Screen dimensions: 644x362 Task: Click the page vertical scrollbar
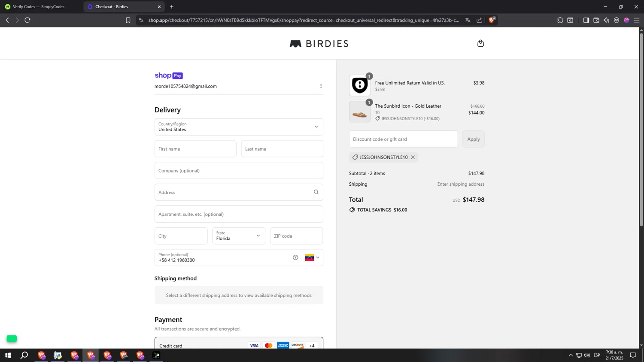[641, 129]
